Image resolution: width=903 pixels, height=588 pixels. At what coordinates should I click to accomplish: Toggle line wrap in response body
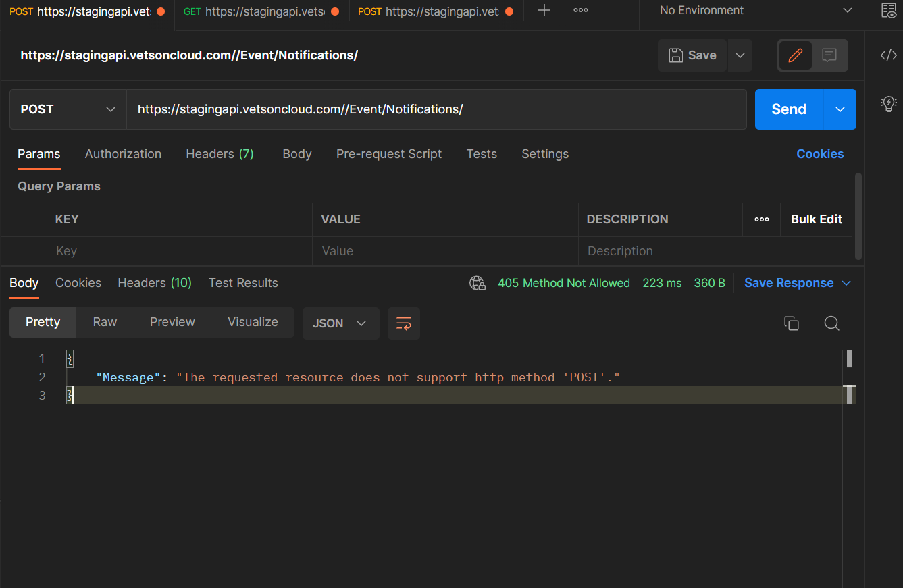coord(403,323)
